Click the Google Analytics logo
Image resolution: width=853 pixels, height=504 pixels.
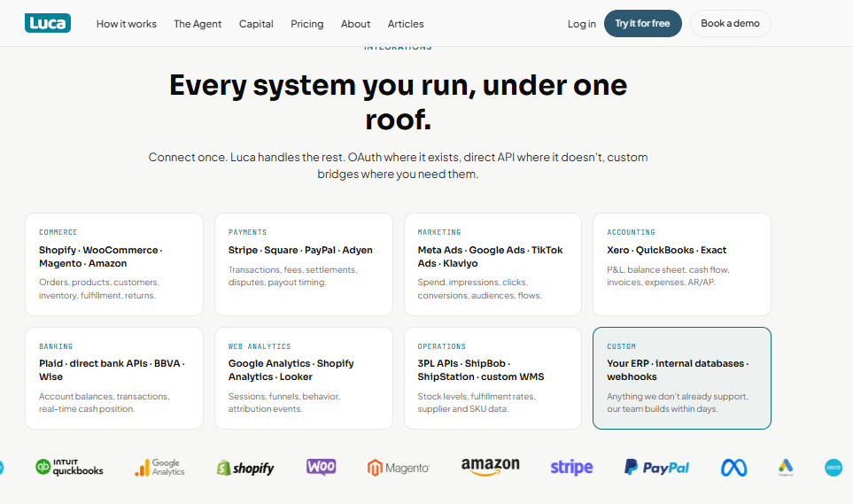point(160,468)
